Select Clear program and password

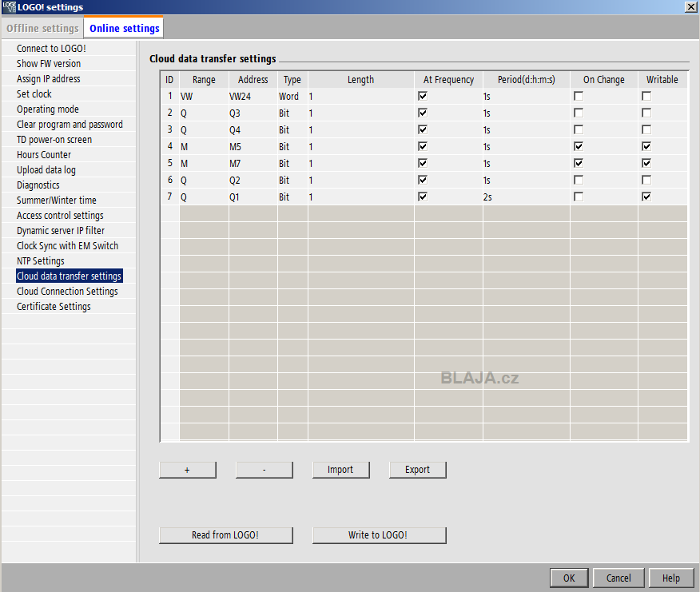click(70, 124)
